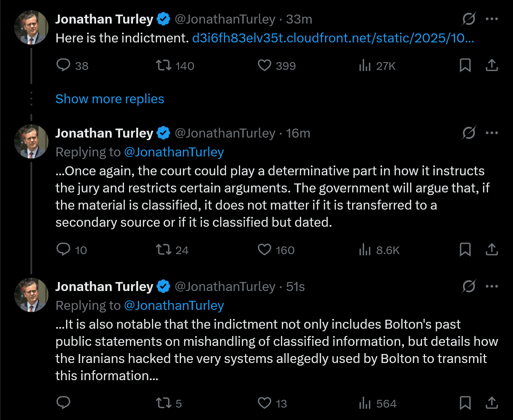Click @JonathanTurley mention in the 51s reply
This screenshot has height=420, width=513.
coord(174,305)
